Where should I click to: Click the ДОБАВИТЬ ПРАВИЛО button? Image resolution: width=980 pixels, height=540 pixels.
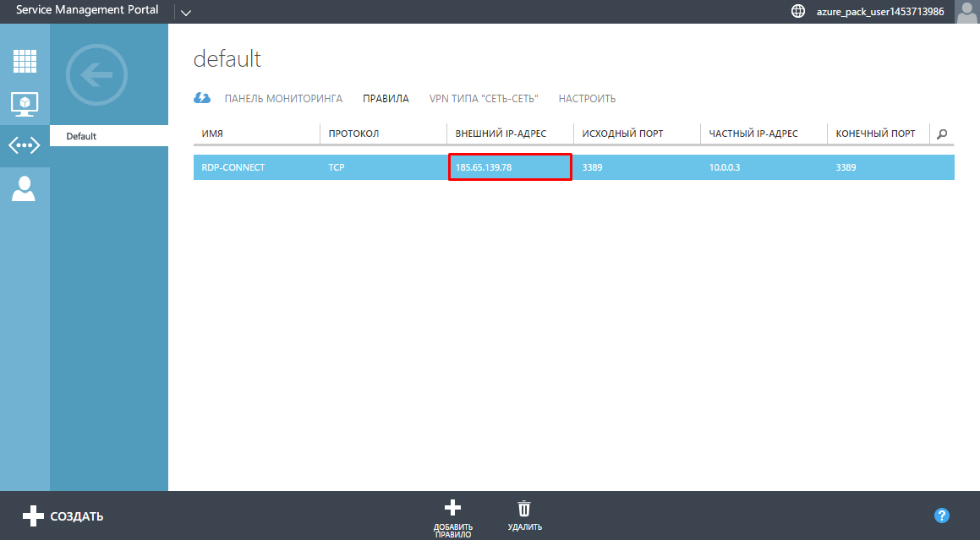coord(453,517)
